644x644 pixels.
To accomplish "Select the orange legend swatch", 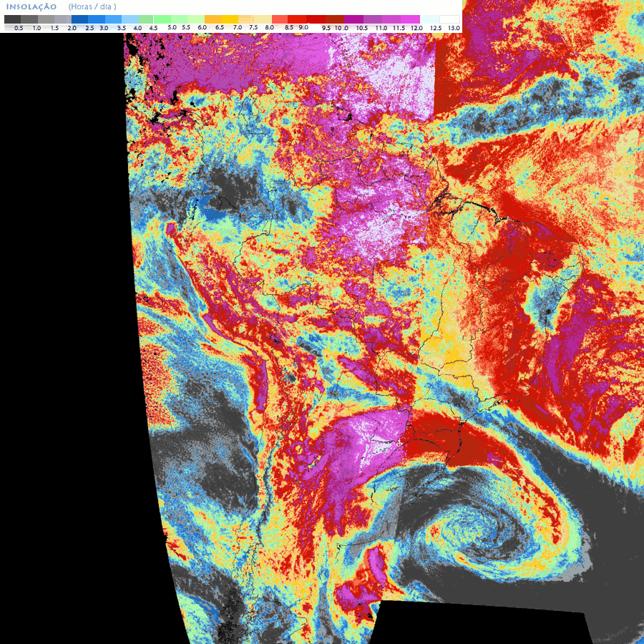I will coord(213,19).
